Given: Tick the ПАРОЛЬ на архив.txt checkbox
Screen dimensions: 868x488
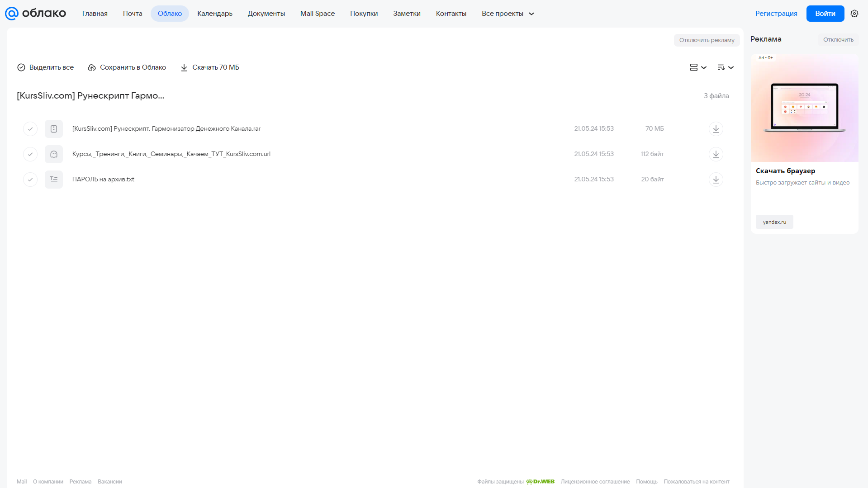Looking at the screenshot, I should [30, 180].
